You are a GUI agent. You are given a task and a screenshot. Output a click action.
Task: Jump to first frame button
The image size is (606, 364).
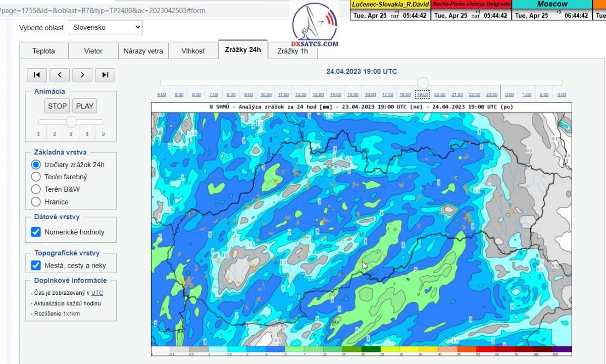pos(37,75)
